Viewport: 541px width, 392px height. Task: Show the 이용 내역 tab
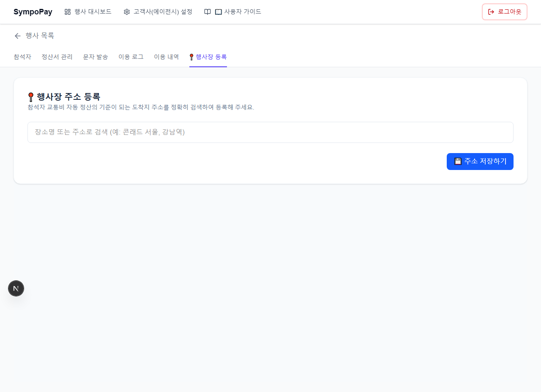point(167,57)
